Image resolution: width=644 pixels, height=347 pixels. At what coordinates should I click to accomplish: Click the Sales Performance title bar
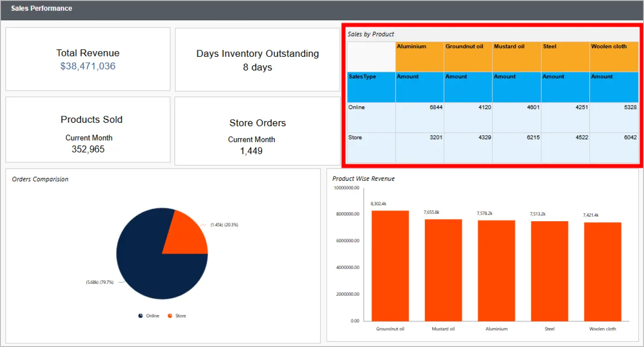coord(41,8)
